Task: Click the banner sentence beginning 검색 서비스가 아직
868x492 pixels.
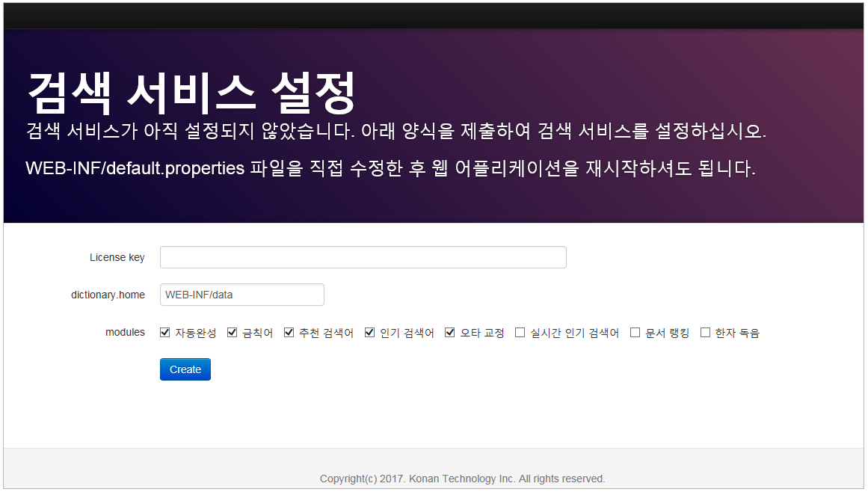Action: click(396, 132)
